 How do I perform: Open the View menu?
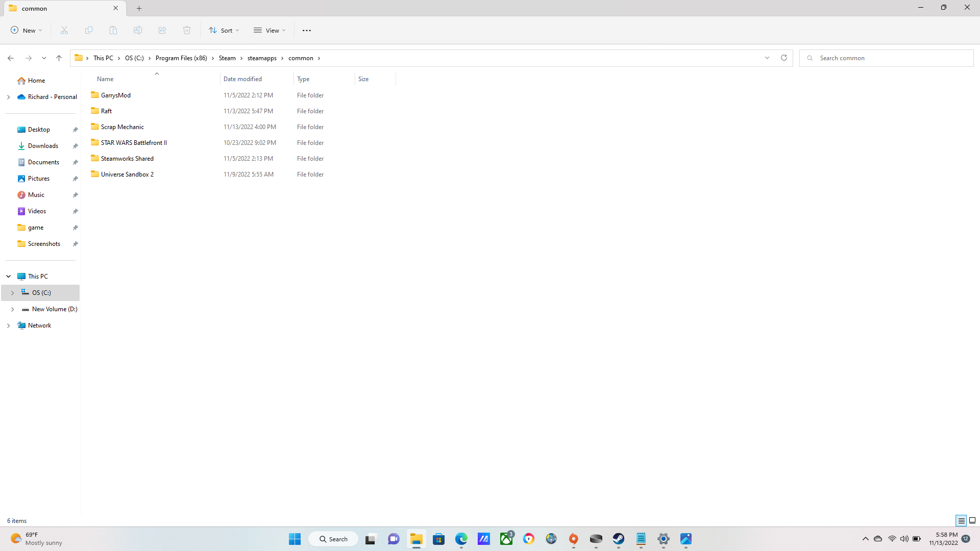(x=269, y=31)
